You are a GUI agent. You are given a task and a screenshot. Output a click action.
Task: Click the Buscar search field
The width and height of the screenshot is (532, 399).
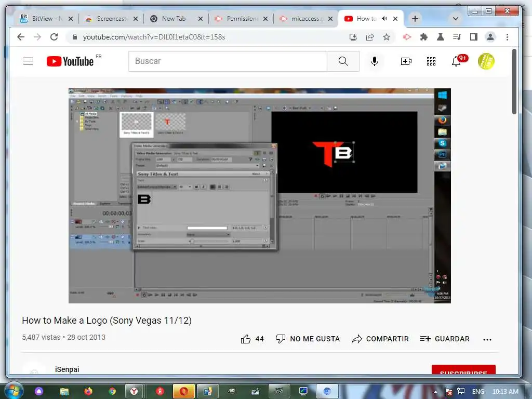[228, 61]
